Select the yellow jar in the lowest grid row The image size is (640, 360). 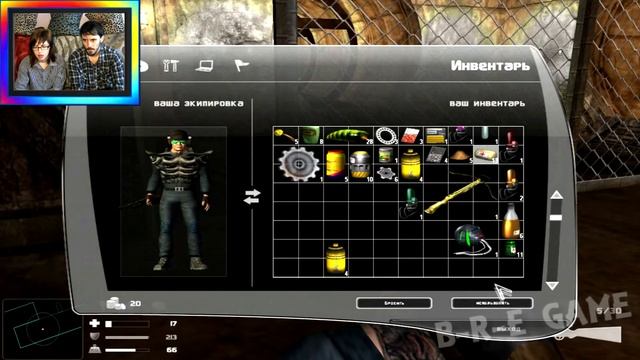pyautogui.click(x=336, y=258)
